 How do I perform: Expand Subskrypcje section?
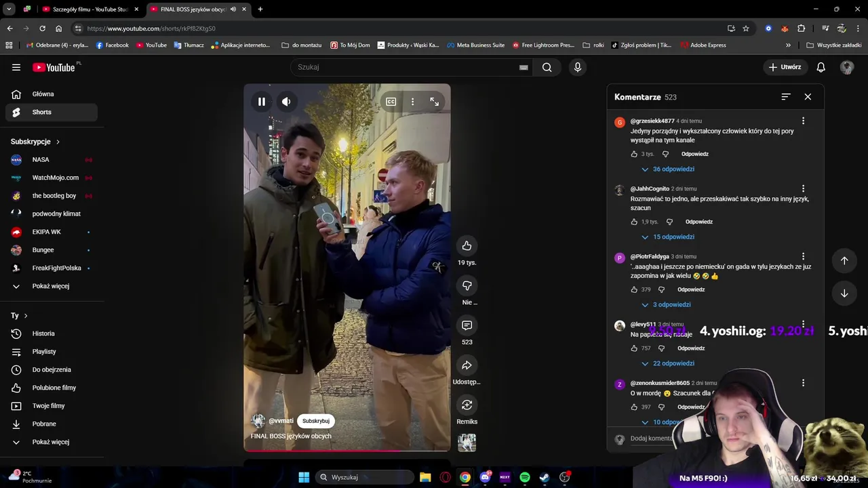point(35,142)
